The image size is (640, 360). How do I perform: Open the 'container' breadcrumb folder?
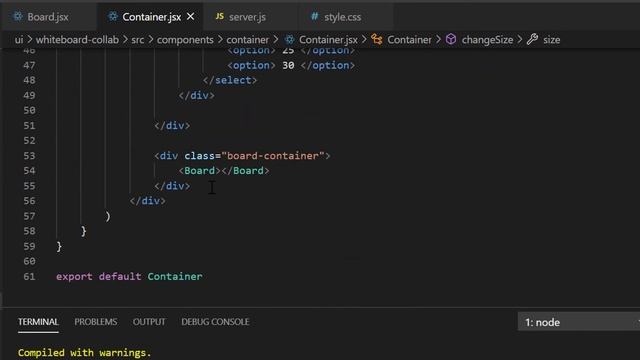(x=247, y=40)
